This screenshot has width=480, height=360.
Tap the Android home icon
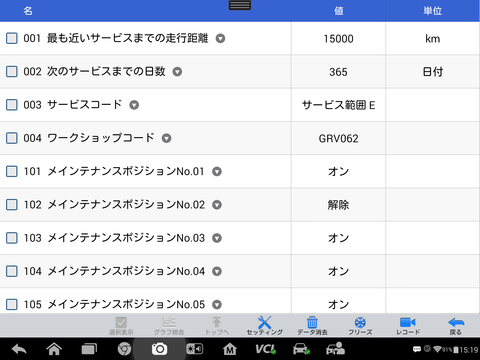[54, 349]
